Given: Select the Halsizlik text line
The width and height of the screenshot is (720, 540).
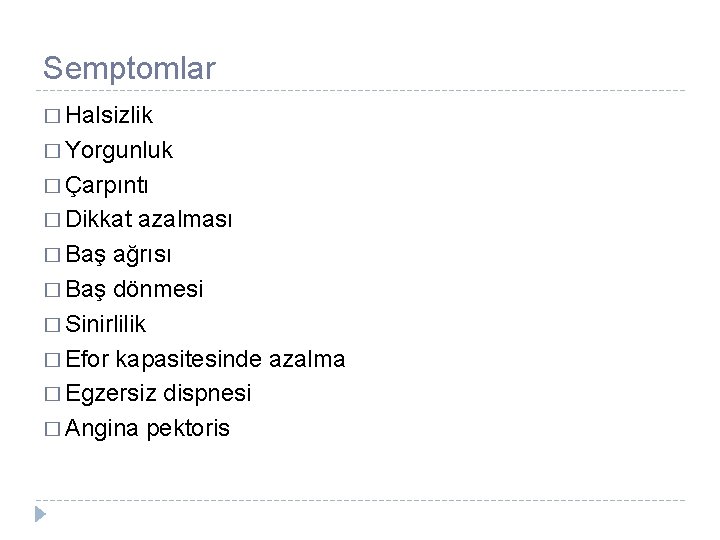Looking at the screenshot, I should coord(110,116).
